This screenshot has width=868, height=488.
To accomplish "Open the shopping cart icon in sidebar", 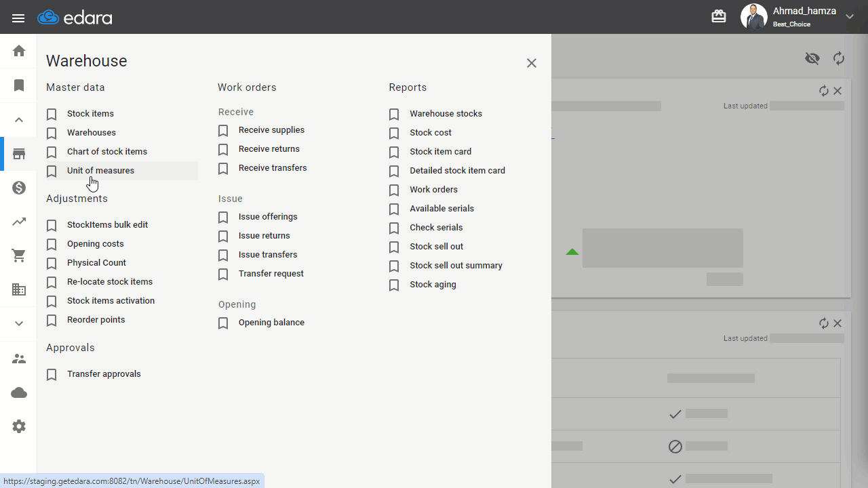I will 19,256.
